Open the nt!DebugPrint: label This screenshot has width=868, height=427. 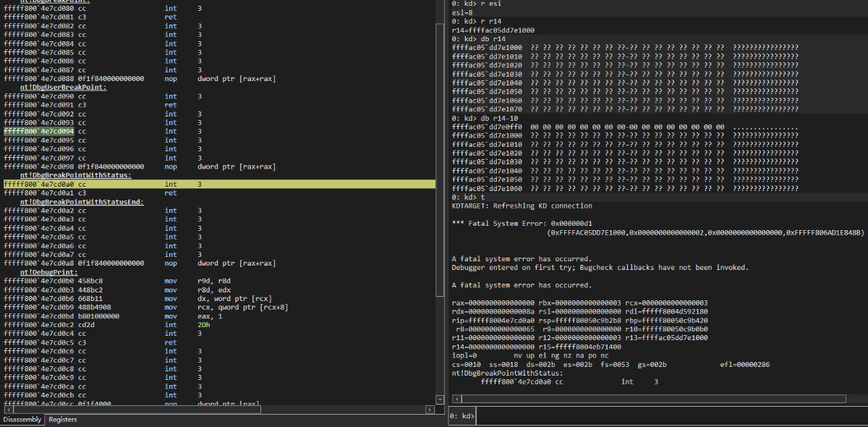(48, 272)
